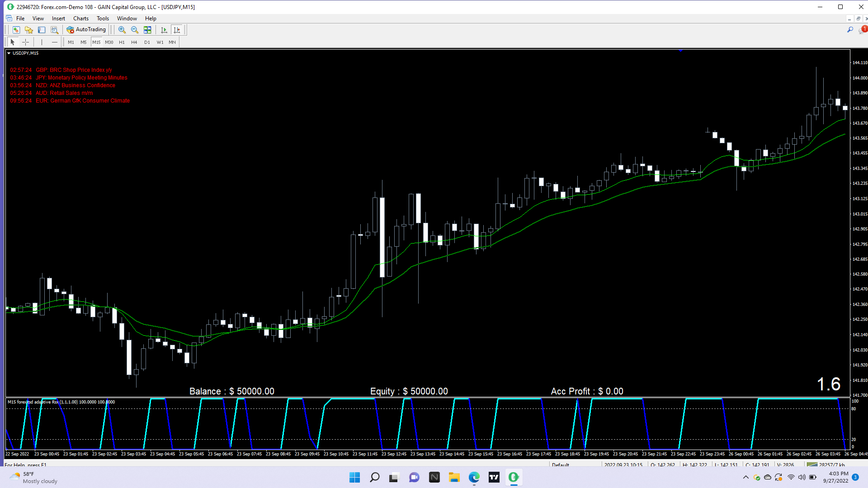Click the Tile Windows icon
Image resolution: width=868 pixels, height=488 pixels.
[147, 30]
